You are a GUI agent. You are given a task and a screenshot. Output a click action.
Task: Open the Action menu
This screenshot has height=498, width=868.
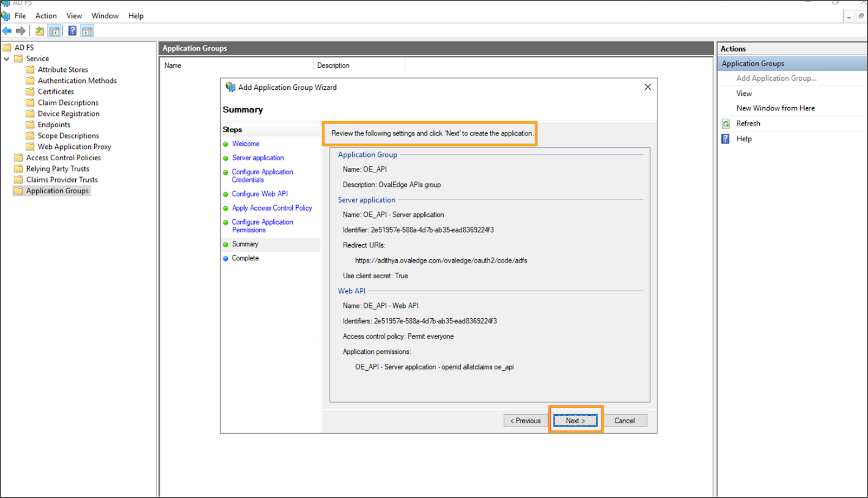point(46,16)
